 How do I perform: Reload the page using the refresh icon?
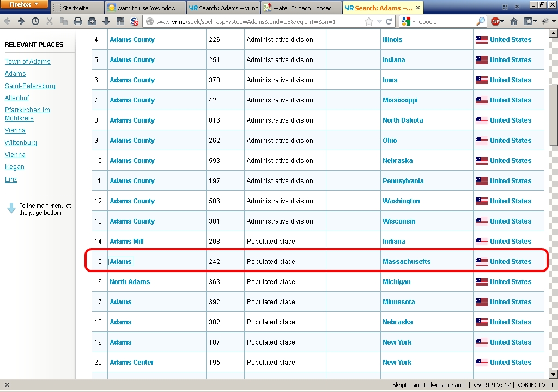(389, 21)
